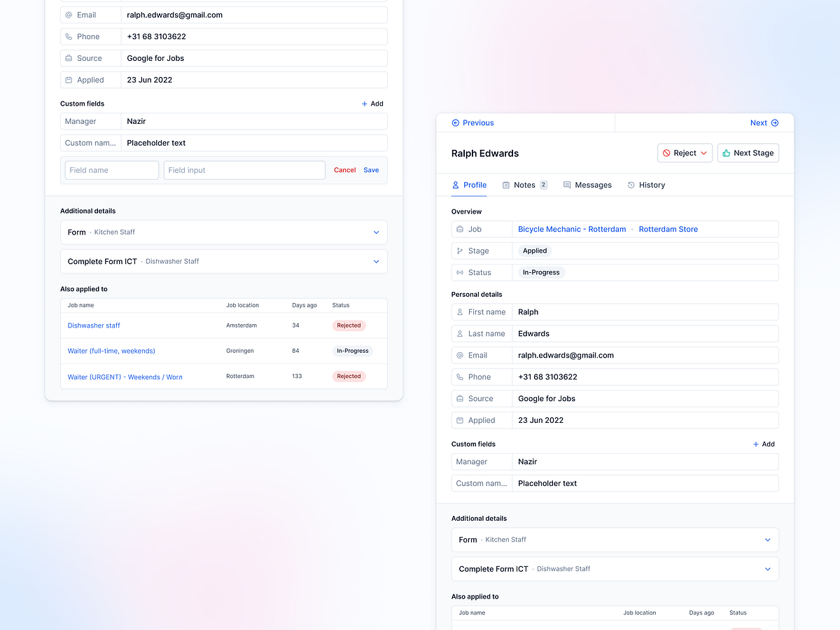Viewport: 840px width, 630px height.
Task: Click Save for the new custom field
Action: point(371,170)
